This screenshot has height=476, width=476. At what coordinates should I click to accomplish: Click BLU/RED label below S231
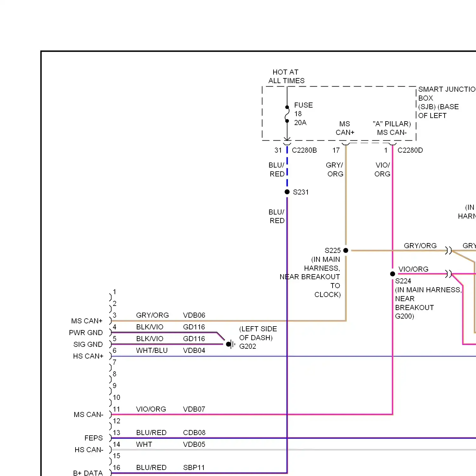tap(277, 216)
